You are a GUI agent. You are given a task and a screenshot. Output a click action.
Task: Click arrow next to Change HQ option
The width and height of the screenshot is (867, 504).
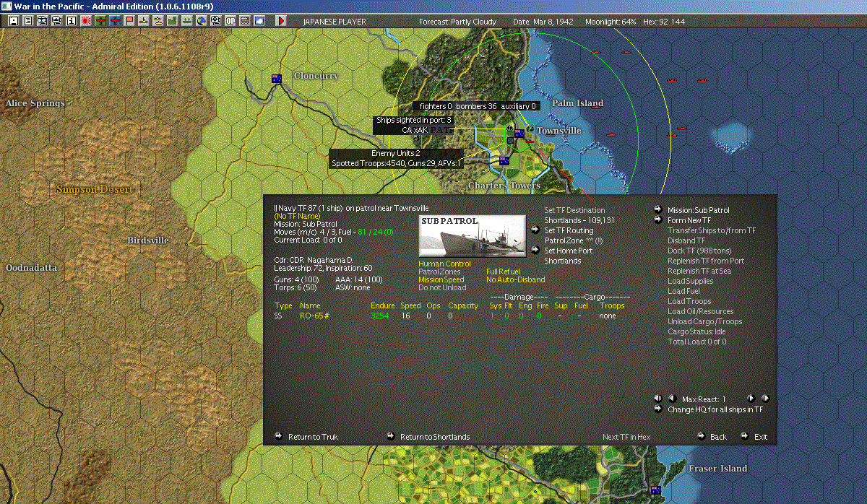click(x=658, y=409)
